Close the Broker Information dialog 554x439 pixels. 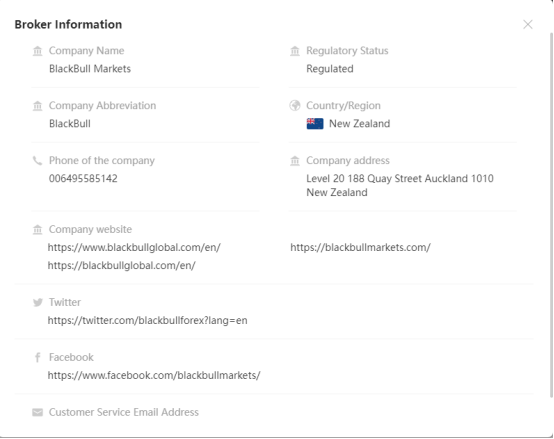(x=528, y=24)
